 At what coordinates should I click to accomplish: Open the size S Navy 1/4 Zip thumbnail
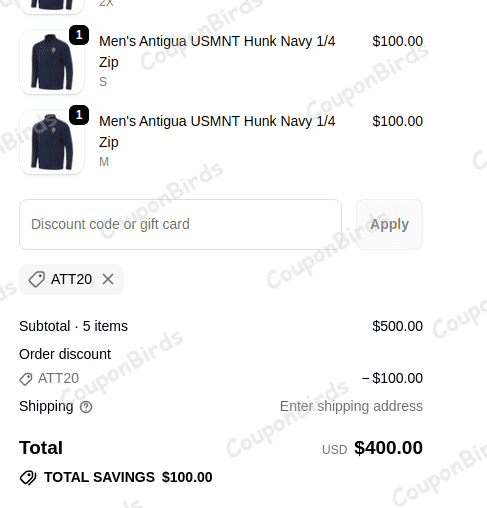52,62
